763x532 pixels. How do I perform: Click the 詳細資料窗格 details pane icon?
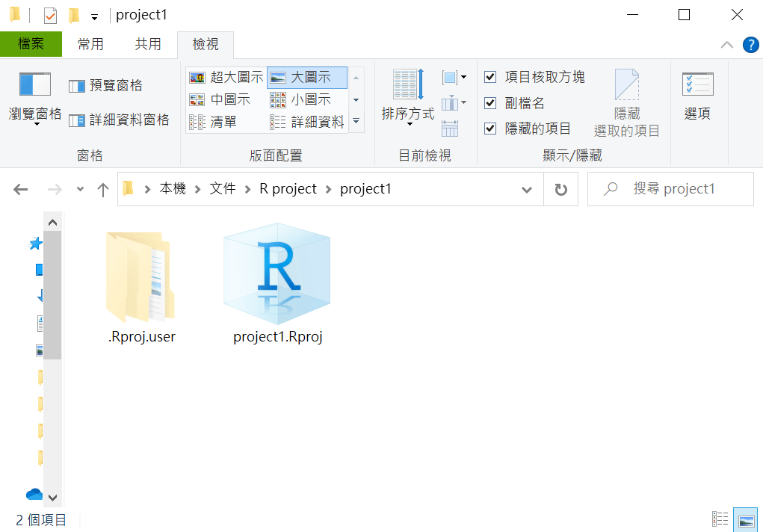coord(77,120)
